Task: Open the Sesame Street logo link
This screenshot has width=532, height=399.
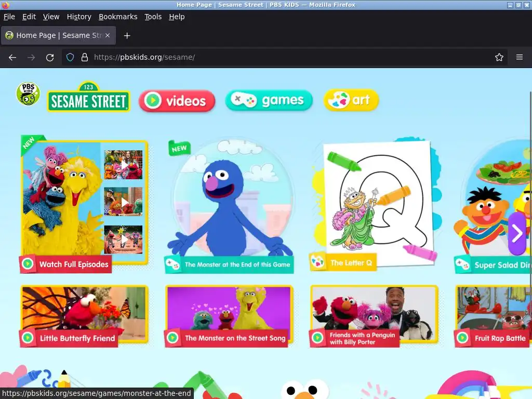Action: pyautogui.click(x=88, y=97)
